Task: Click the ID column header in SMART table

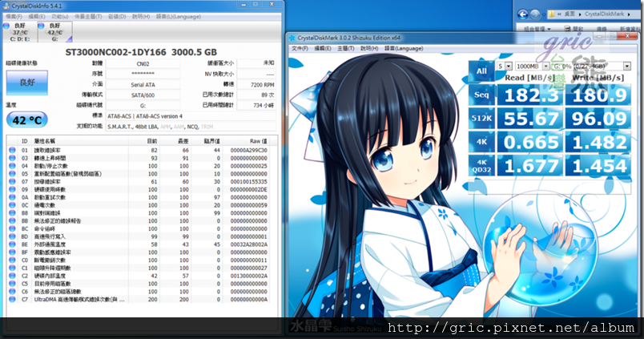Action: click(25, 141)
